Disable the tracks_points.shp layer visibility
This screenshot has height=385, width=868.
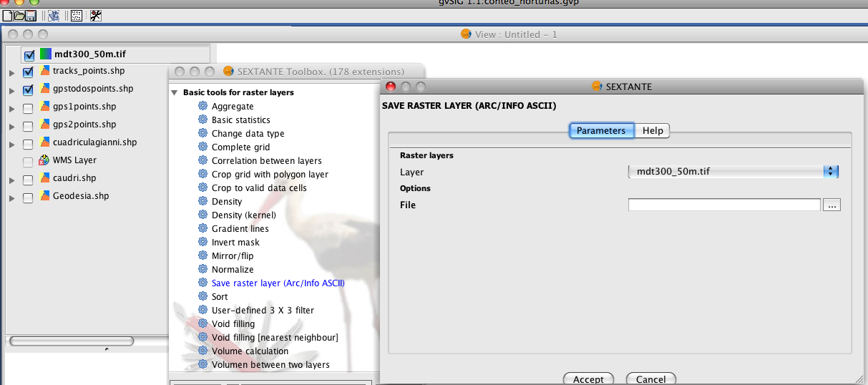pos(28,72)
